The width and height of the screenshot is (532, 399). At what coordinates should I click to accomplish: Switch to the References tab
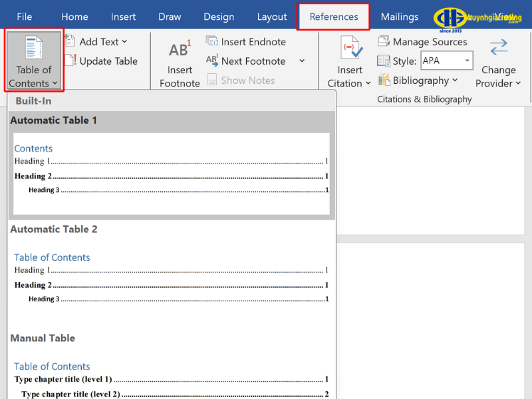[334, 17]
